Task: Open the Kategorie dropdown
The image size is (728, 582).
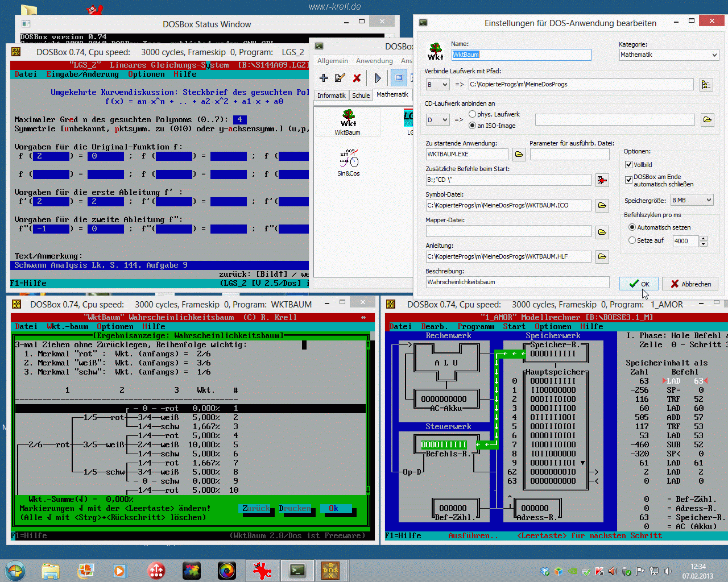Action: coord(669,55)
